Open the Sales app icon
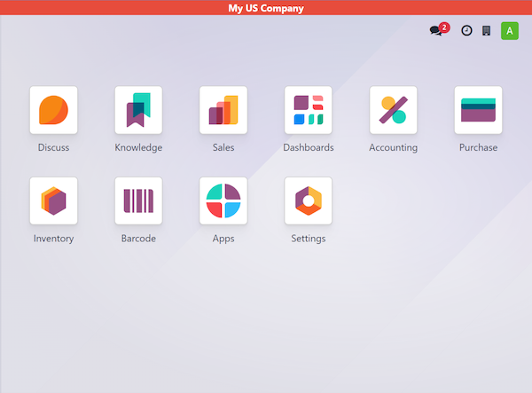Image resolution: width=532 pixels, height=393 pixels. tap(223, 110)
